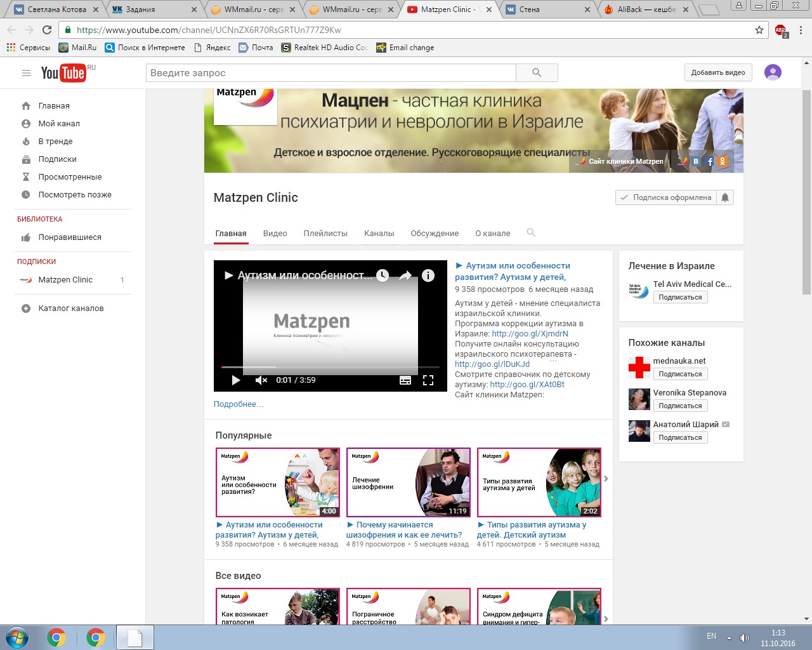Toggle the notification bell for Matzpen Clinic
Image resolution: width=812 pixels, height=650 pixels.
coord(725,197)
